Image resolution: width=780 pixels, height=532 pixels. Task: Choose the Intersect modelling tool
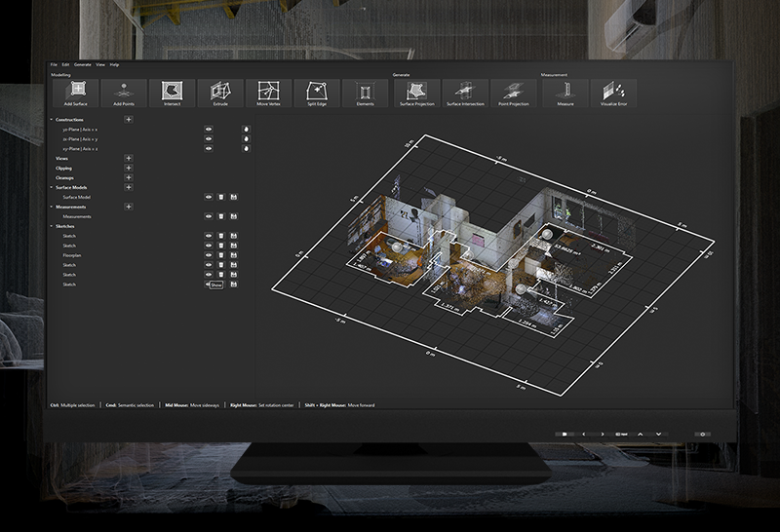(172, 94)
